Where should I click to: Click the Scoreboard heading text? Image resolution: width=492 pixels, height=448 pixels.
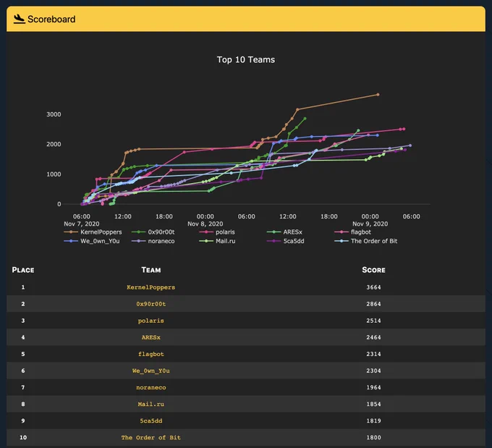pyautogui.click(x=51, y=19)
